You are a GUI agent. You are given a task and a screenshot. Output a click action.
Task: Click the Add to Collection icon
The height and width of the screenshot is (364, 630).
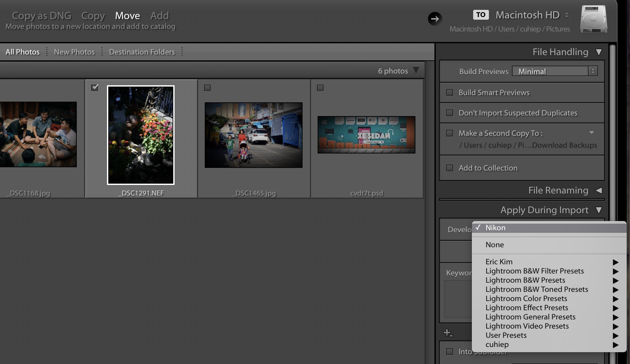click(x=450, y=168)
